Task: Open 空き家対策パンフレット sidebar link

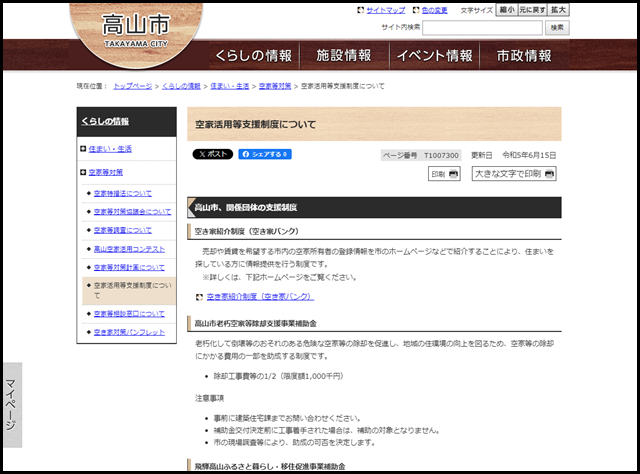Action: 129,332
